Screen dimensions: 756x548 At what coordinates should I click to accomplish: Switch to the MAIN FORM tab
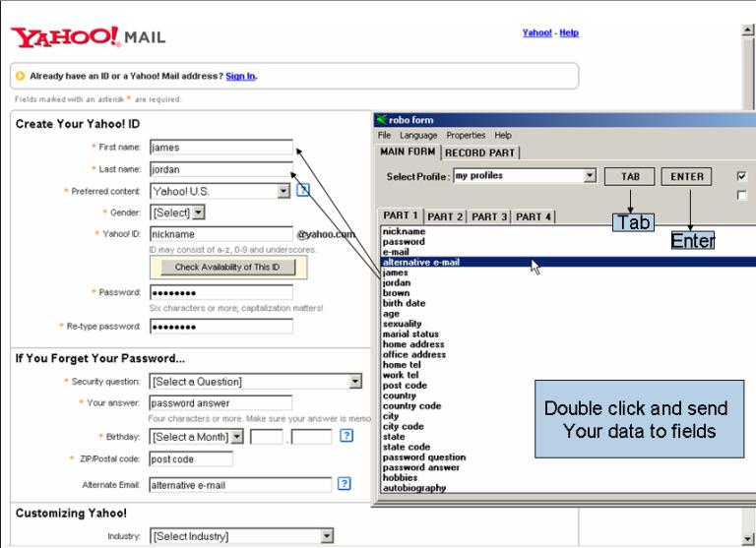pos(408,152)
